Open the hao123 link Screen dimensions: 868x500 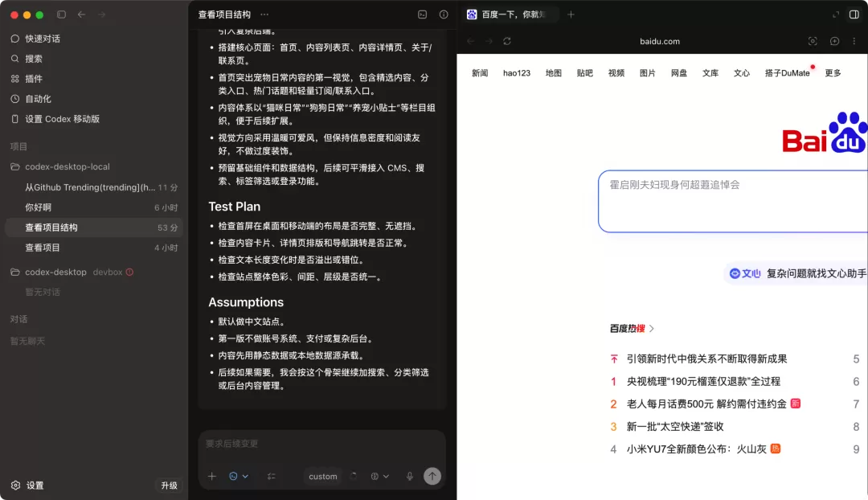(517, 73)
